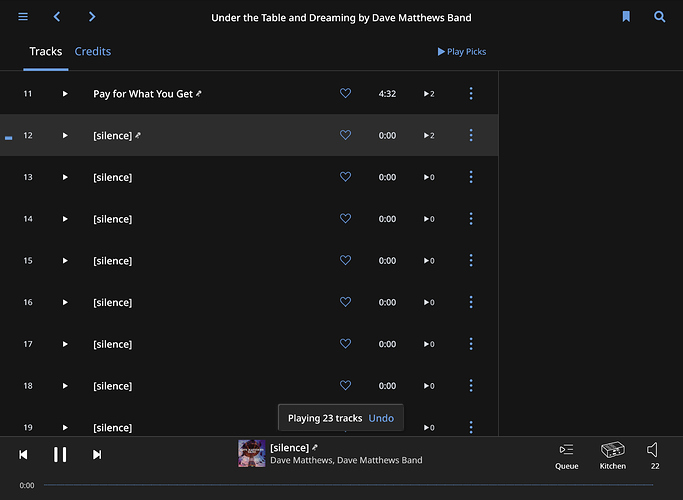Open the three-dot menu for track 15
This screenshot has width=683, height=500.
tap(471, 260)
